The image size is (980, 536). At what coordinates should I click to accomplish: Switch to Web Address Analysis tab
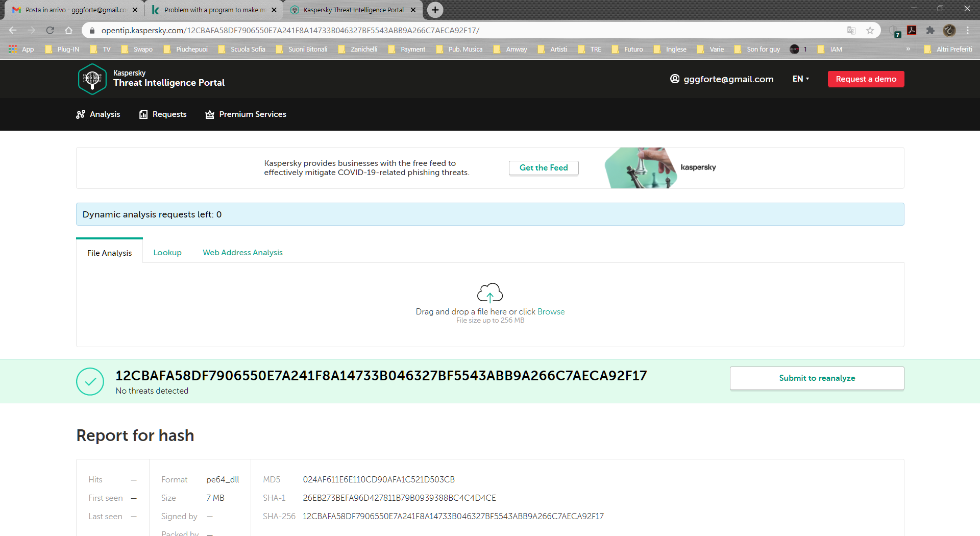(x=242, y=252)
